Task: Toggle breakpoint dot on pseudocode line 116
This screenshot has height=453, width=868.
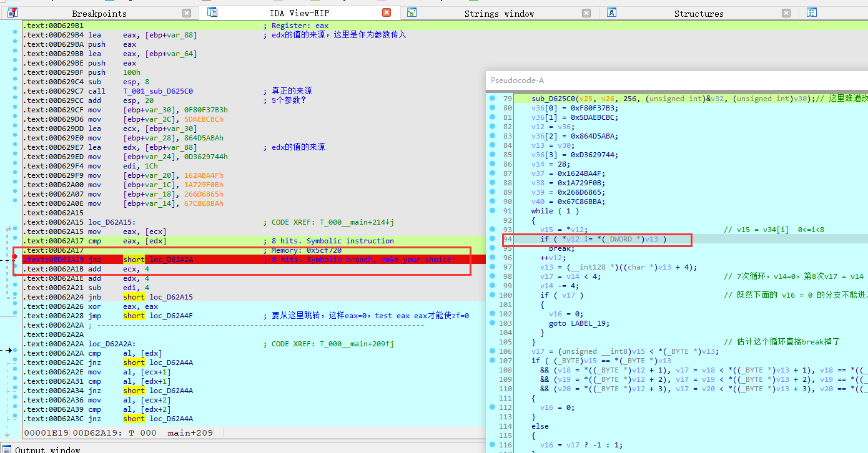Action: tap(493, 445)
